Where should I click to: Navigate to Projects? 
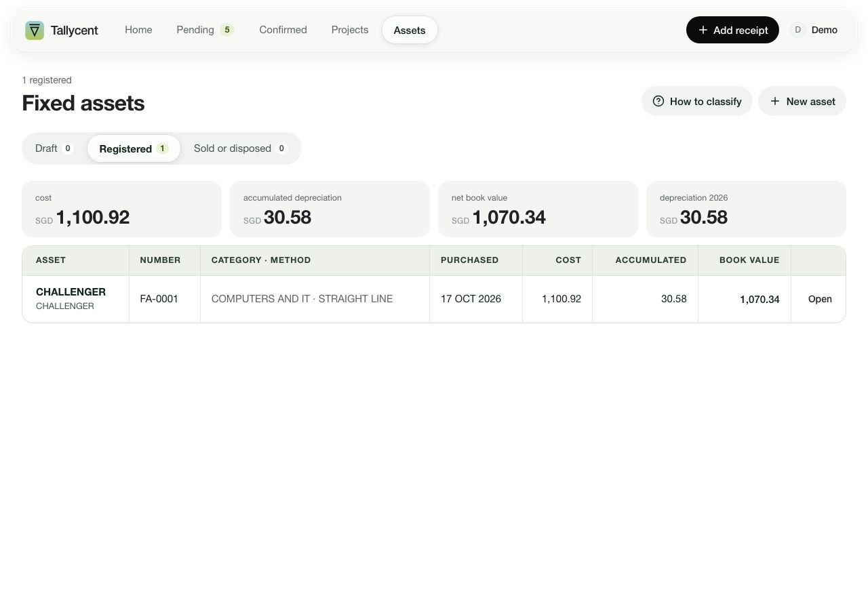point(350,30)
